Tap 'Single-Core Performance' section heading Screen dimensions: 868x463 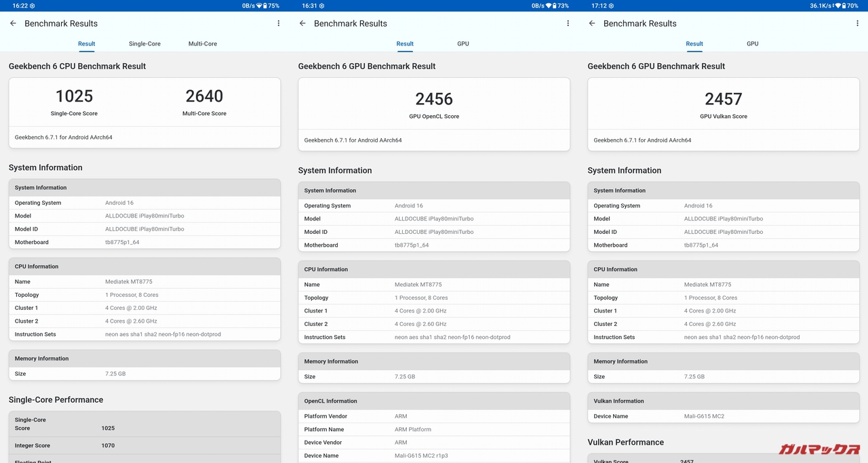[56, 399]
